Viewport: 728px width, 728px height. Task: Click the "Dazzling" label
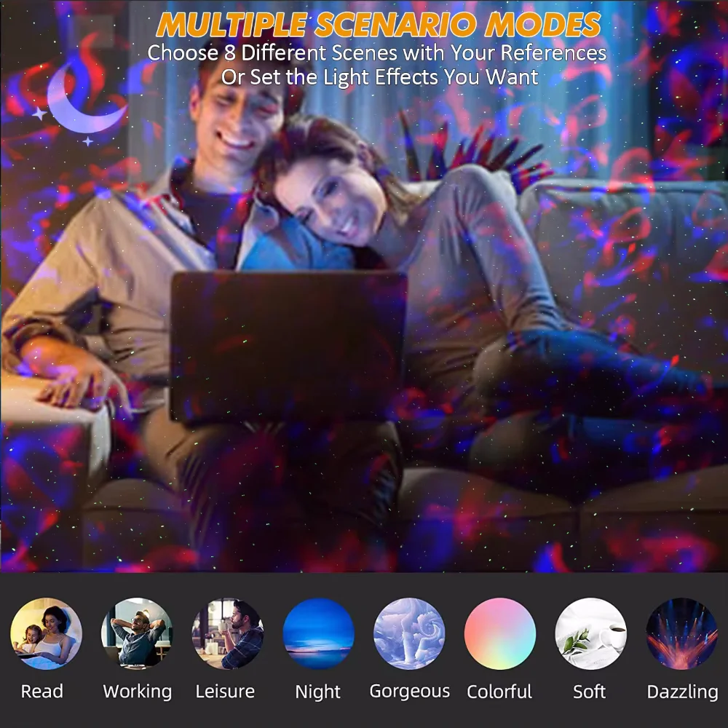pos(683,692)
